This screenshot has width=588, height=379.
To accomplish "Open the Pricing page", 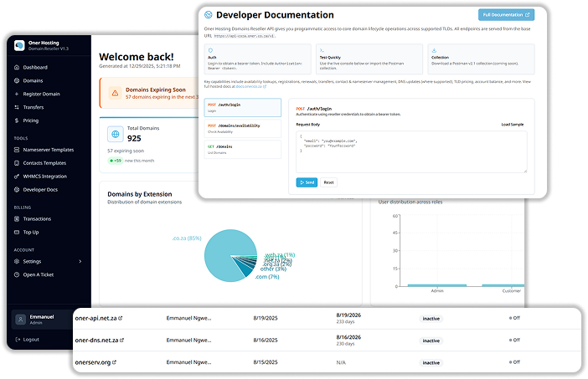I will pos(31,120).
